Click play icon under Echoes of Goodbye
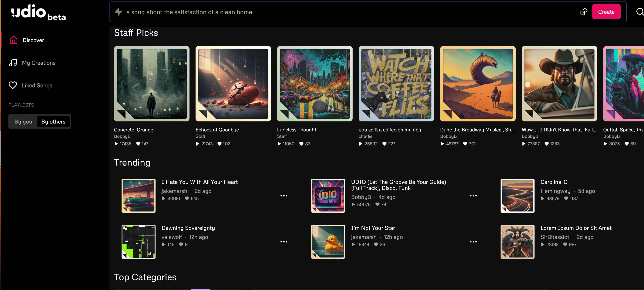644x290 pixels. (x=198, y=144)
